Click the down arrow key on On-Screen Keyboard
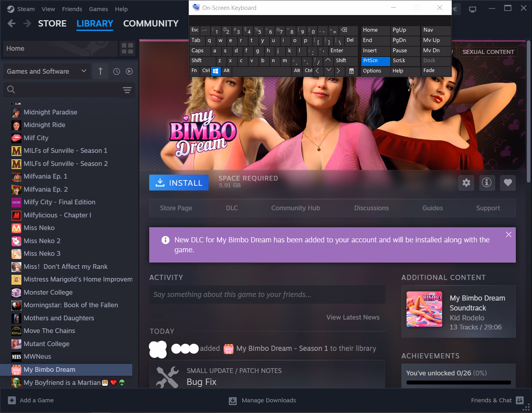Image resolution: width=532 pixels, height=413 pixels. coord(328,71)
